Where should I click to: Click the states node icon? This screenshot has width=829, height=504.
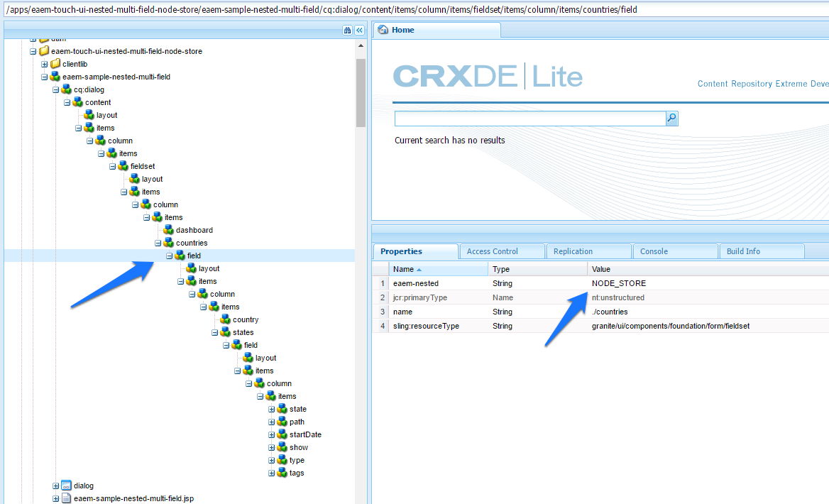226,332
